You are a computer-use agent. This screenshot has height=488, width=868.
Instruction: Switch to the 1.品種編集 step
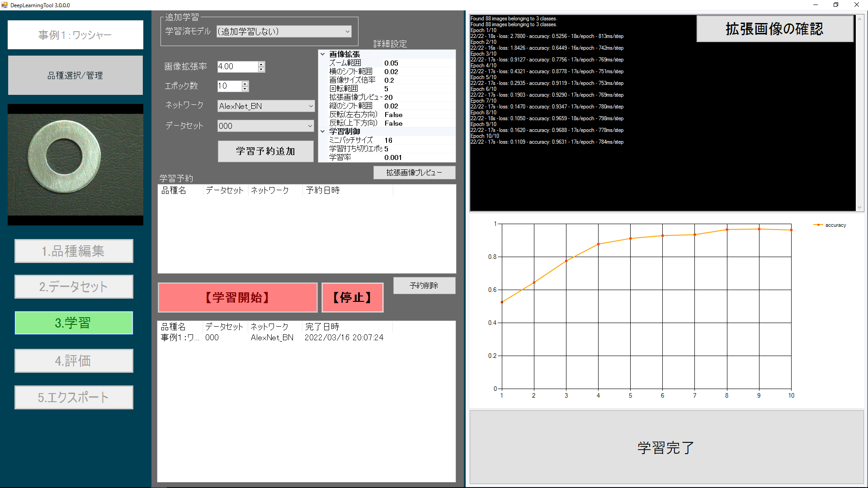click(x=74, y=251)
